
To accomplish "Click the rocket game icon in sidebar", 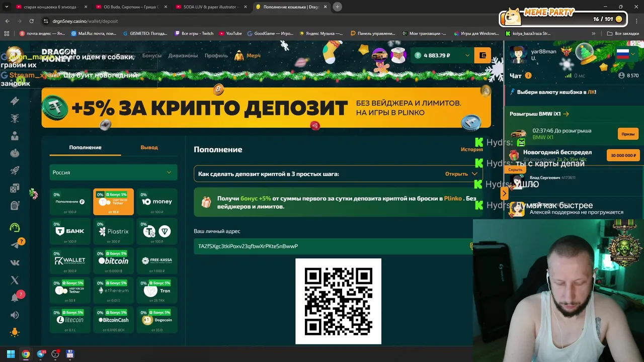I will point(15,170).
